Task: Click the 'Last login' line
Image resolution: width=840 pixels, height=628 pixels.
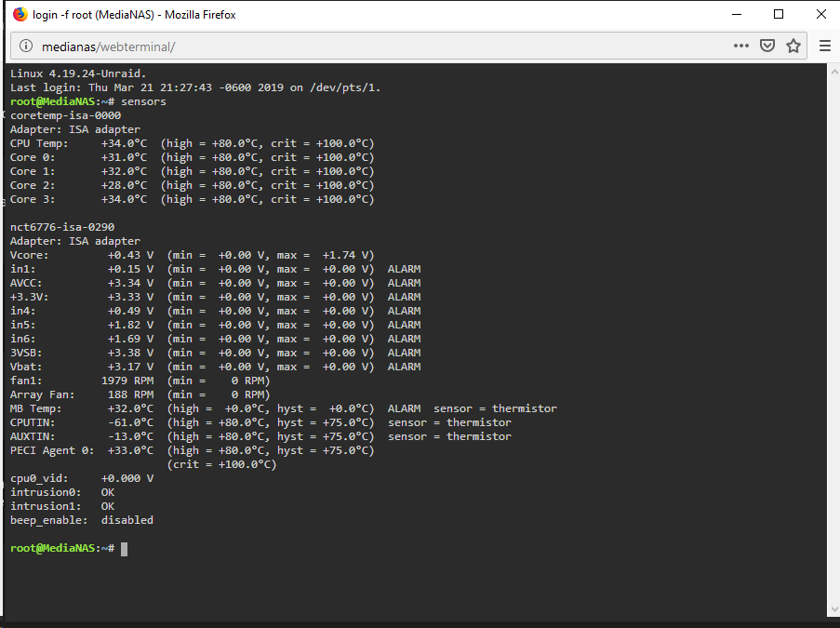Action: [195, 87]
